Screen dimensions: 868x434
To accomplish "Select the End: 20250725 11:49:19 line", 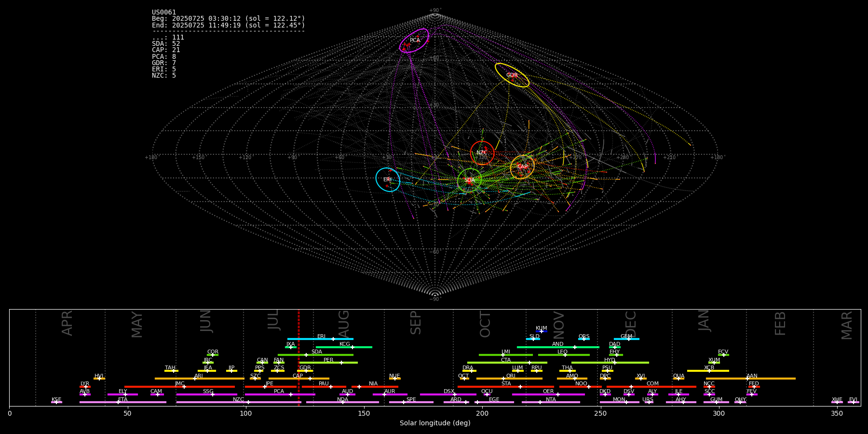I will pos(229,25).
